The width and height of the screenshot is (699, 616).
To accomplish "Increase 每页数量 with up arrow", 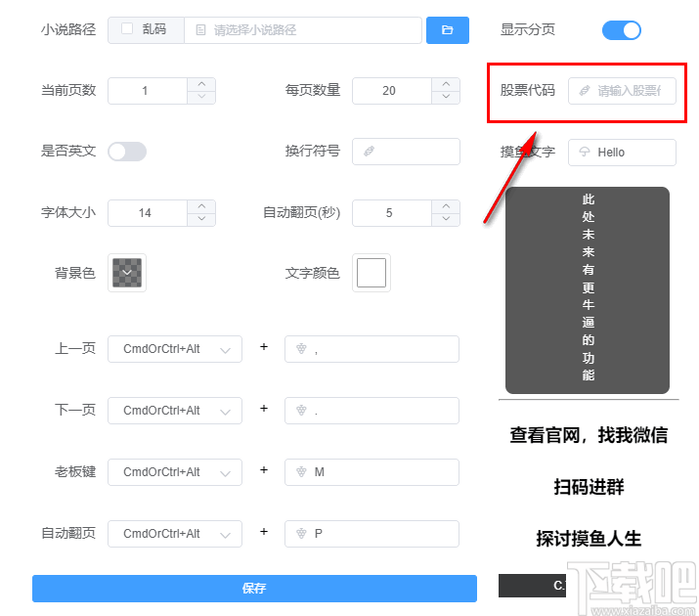I will pos(446,84).
